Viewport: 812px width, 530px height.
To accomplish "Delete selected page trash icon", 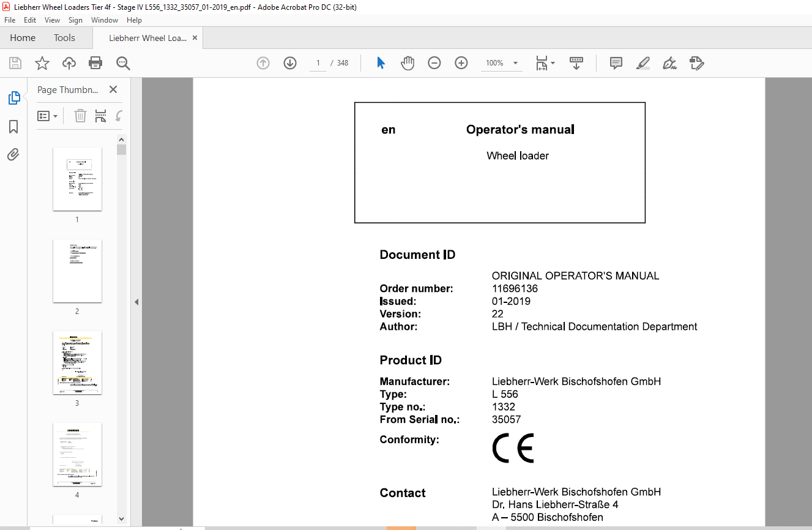I will tap(80, 116).
